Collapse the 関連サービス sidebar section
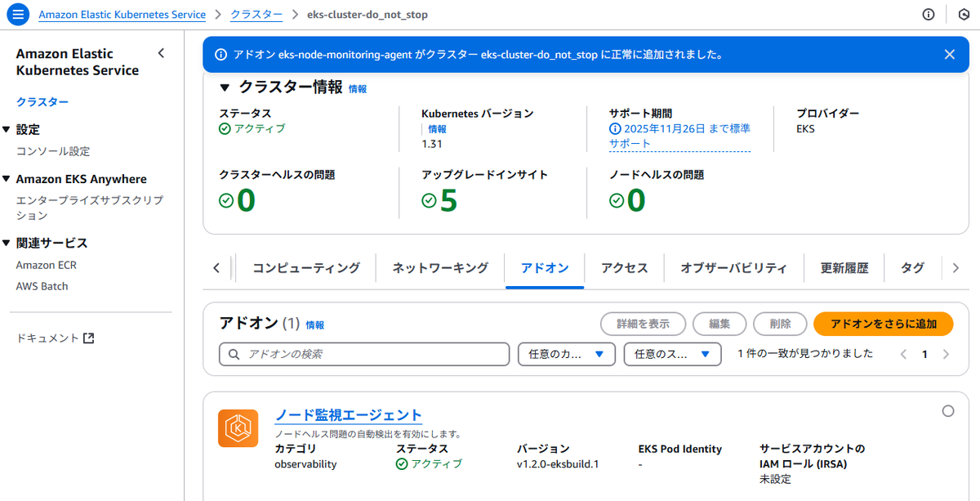 7,244
